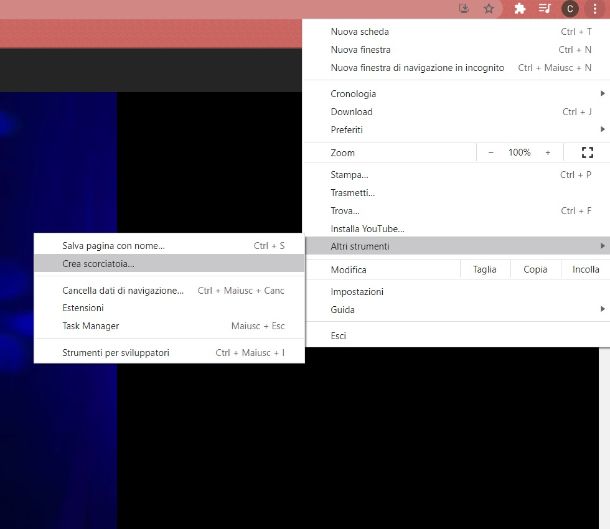The image size is (610, 529).
Task: Open Estensioni from the submenu
Action: click(x=169, y=308)
